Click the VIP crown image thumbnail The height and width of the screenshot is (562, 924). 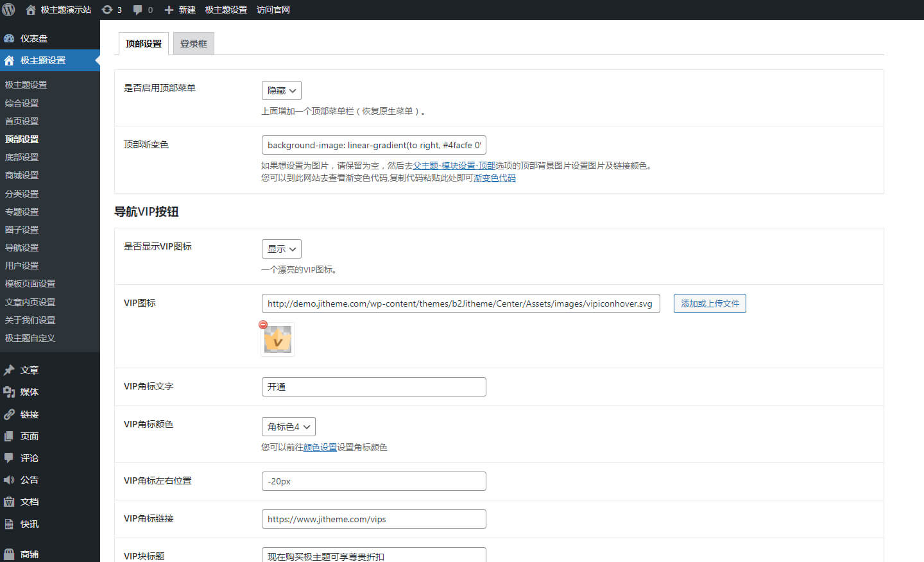pyautogui.click(x=278, y=340)
